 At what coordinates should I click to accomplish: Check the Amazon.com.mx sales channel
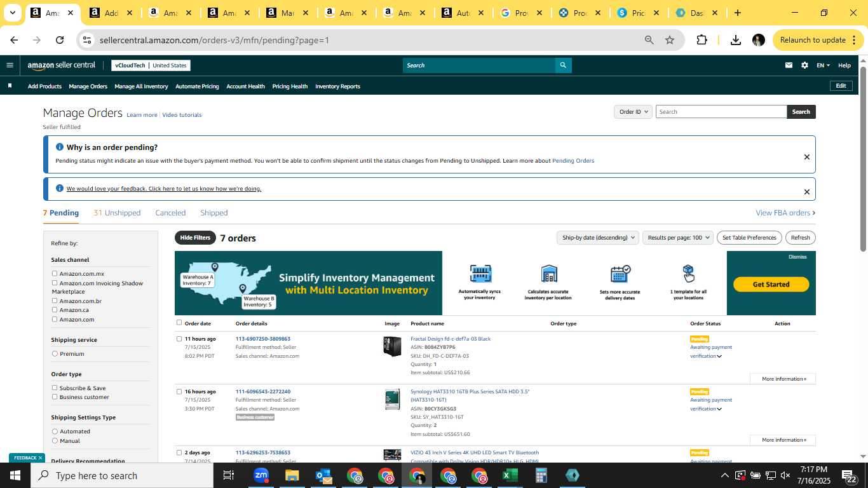[x=55, y=274]
